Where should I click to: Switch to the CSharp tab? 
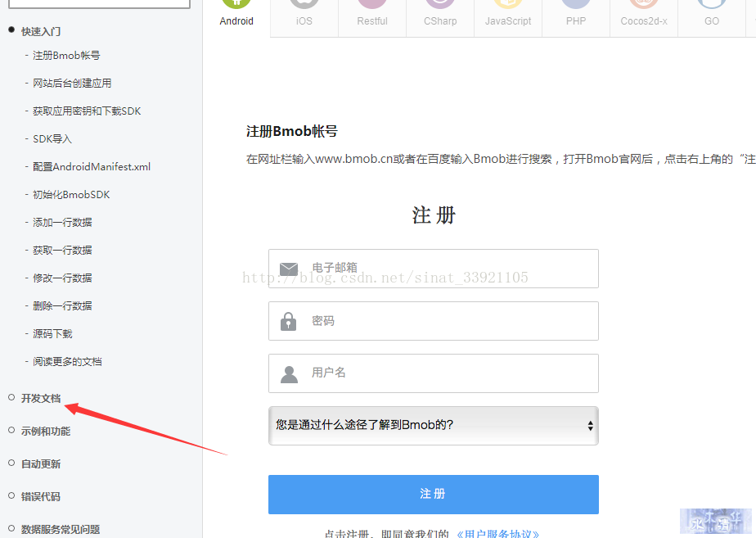pos(440,17)
